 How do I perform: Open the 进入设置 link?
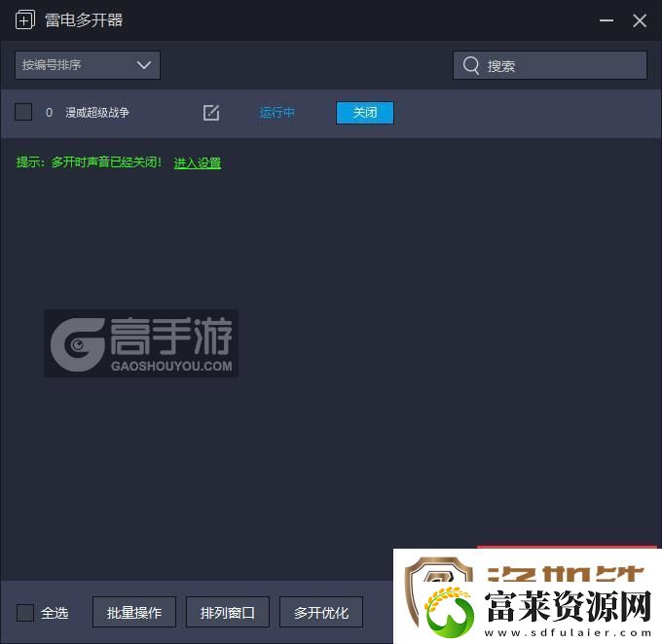pos(198,162)
